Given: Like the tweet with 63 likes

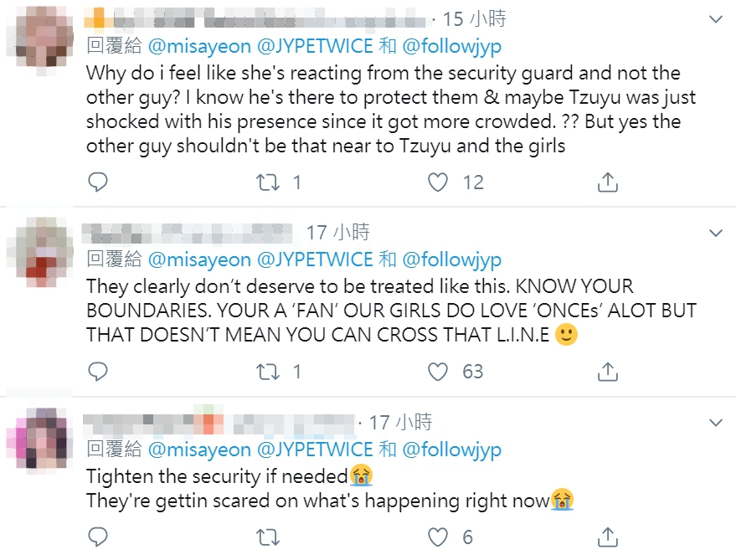Looking at the screenshot, I should [x=438, y=371].
